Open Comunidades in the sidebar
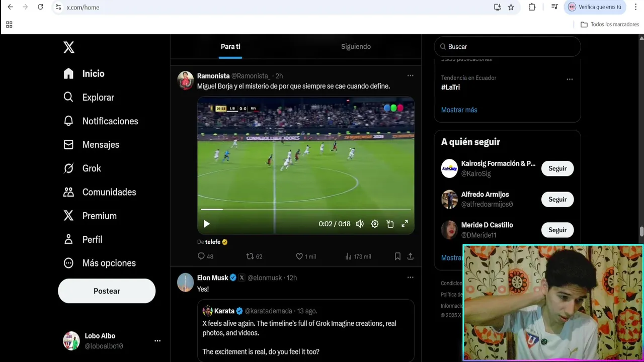This screenshot has height=362, width=644. (100, 192)
